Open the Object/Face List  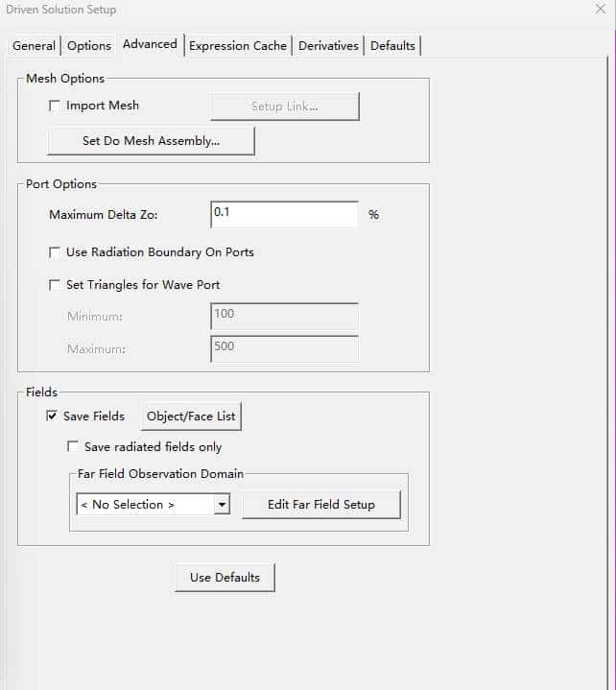(191, 416)
